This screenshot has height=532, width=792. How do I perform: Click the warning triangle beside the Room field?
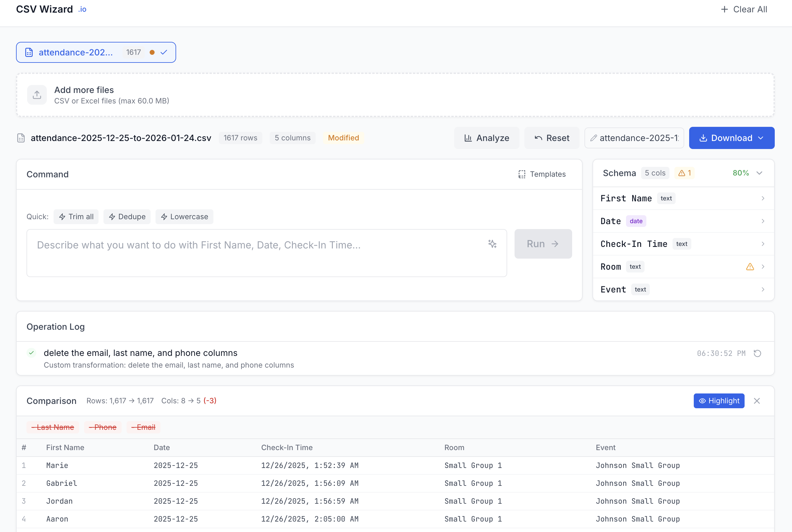(x=750, y=267)
